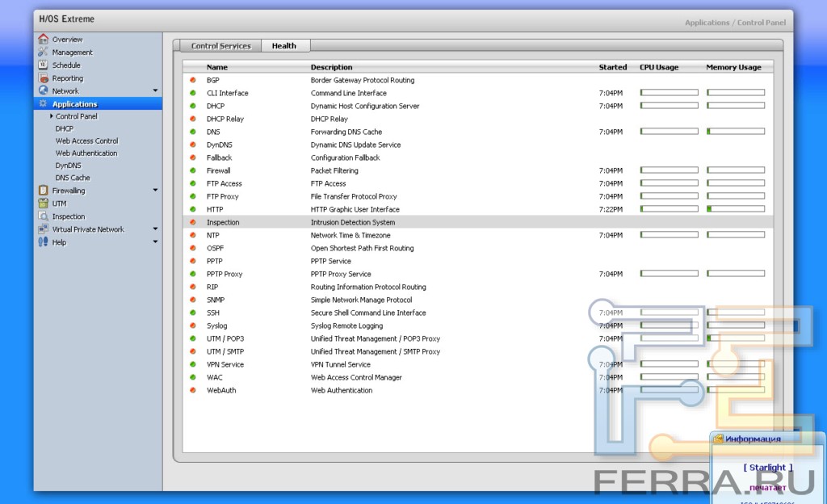
Task: Expand the Help section arrow
Action: pos(155,242)
